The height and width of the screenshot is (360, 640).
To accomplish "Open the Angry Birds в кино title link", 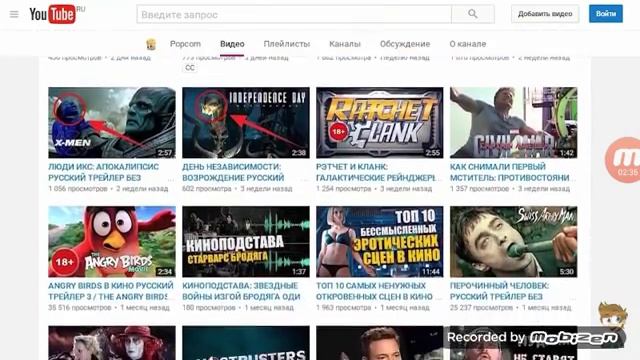I will coord(111,291).
